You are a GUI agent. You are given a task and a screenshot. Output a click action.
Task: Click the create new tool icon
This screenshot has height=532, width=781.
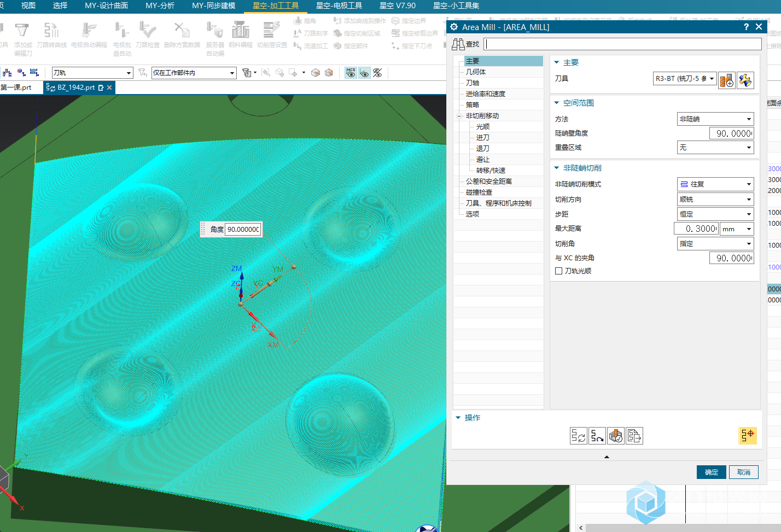pos(727,80)
